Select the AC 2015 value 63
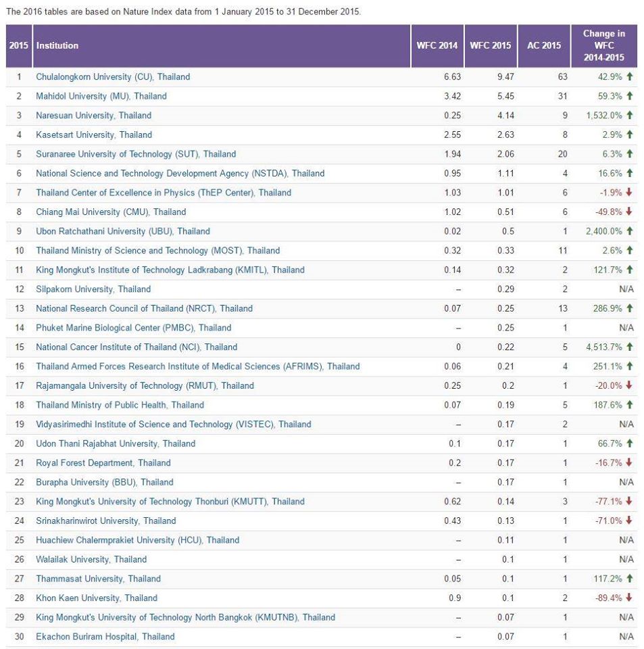 click(x=562, y=77)
